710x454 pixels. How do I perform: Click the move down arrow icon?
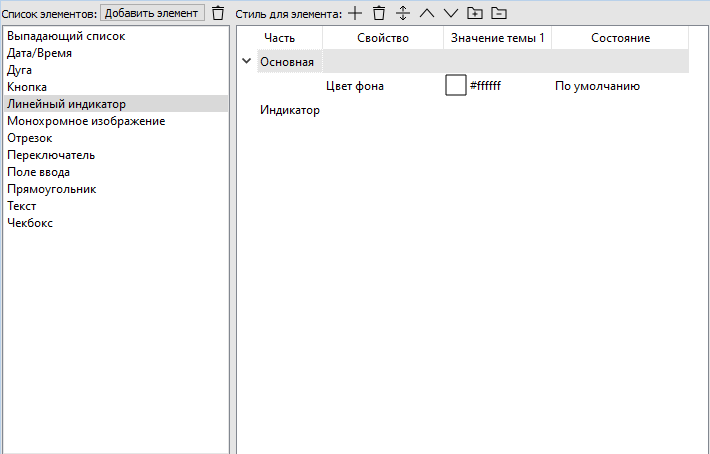point(451,13)
